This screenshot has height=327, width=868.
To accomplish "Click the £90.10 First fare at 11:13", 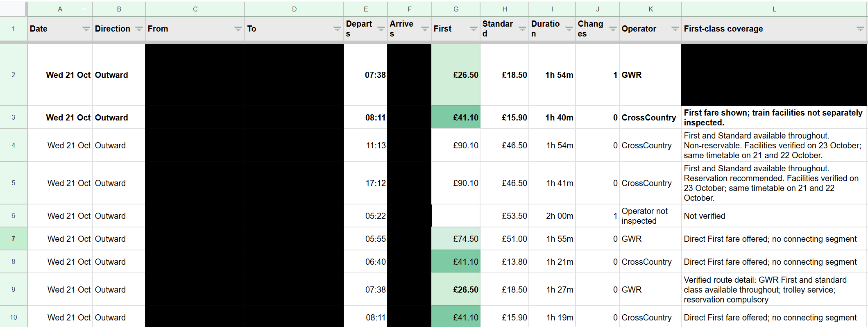I will [456, 145].
